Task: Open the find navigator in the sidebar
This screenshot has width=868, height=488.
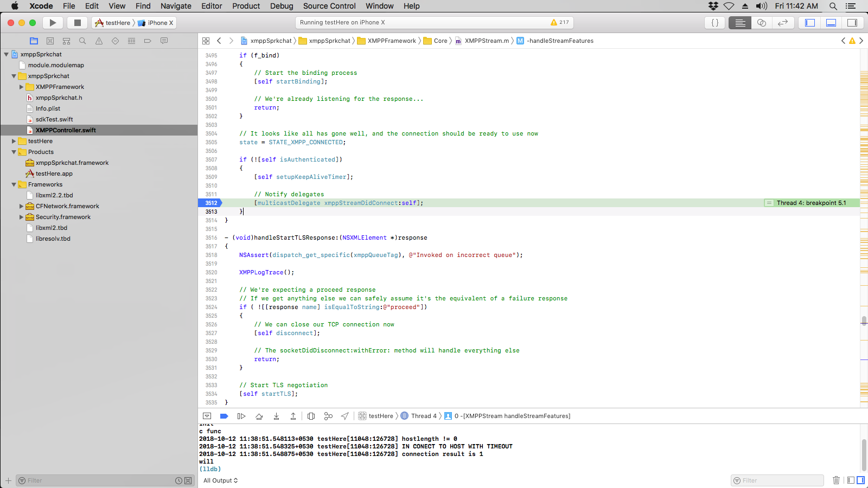Action: pyautogui.click(x=82, y=41)
